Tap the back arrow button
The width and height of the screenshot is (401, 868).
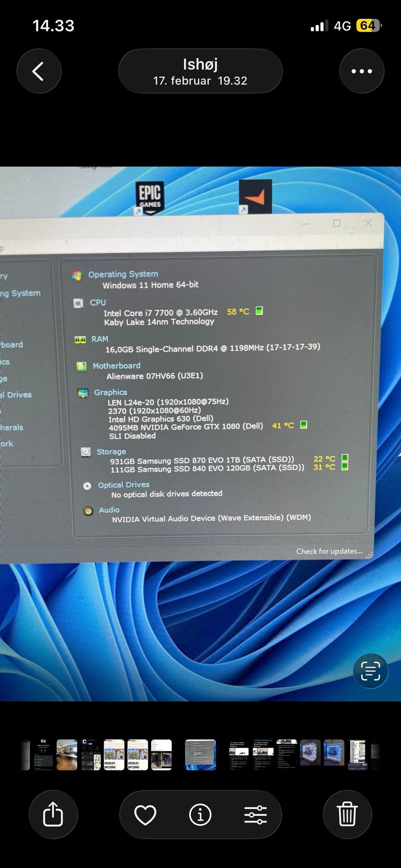pyautogui.click(x=39, y=71)
